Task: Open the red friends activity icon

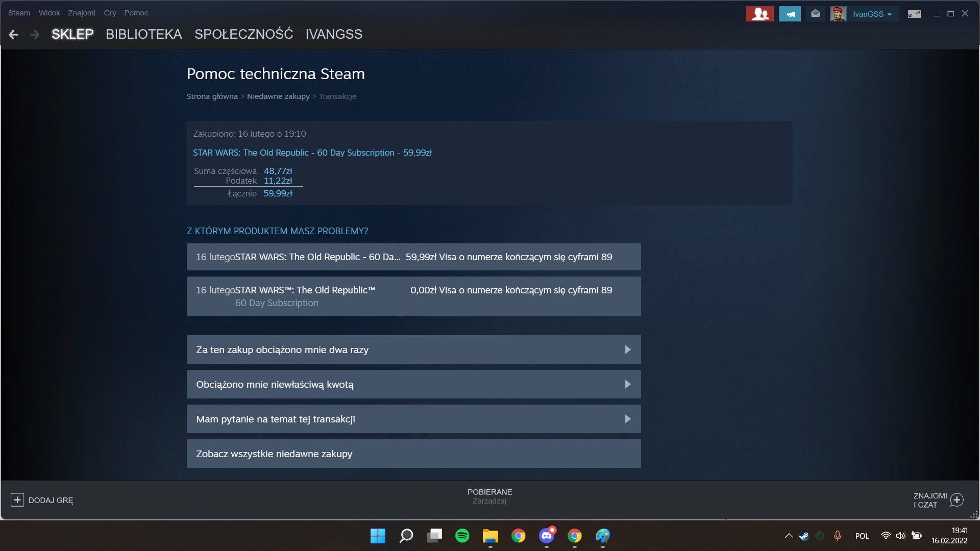Action: [x=759, y=14]
